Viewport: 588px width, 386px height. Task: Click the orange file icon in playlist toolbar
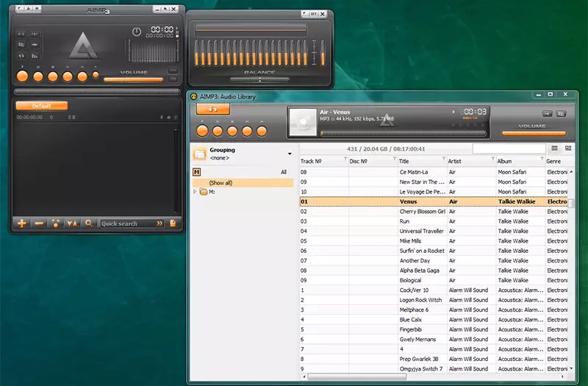tap(173, 224)
